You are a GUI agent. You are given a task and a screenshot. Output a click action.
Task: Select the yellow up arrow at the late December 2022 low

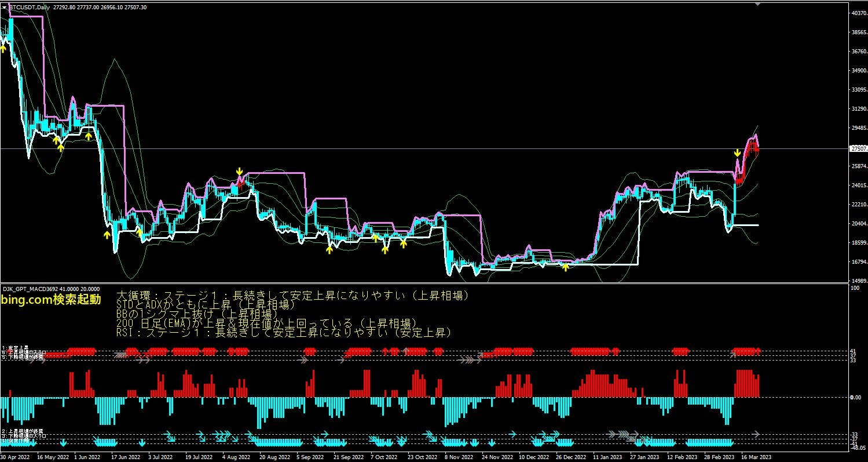tap(566, 267)
